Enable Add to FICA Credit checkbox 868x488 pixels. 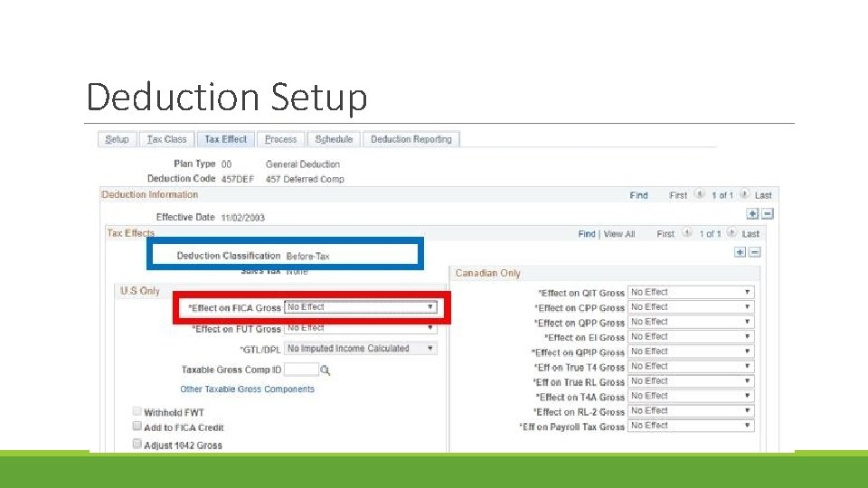(137, 426)
